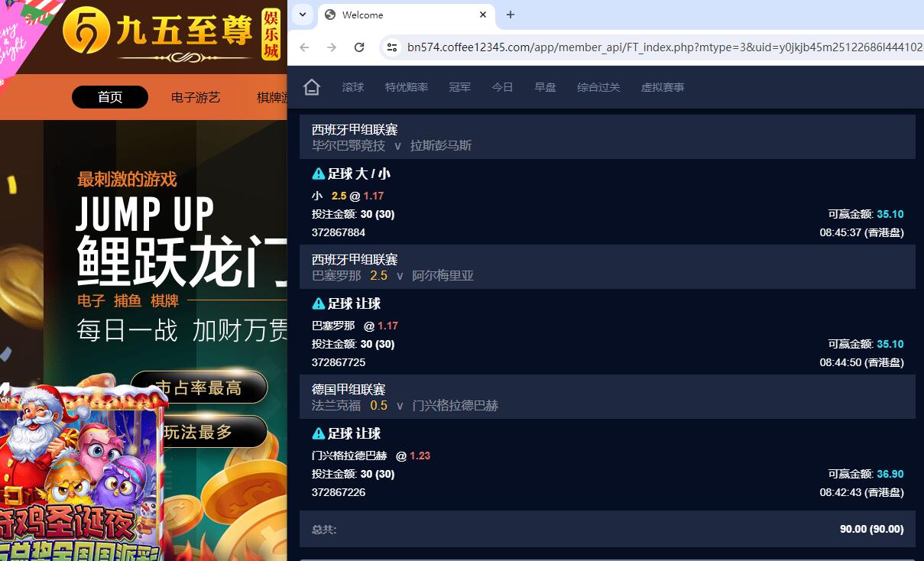The width and height of the screenshot is (924, 561).
Task: Open 综合过关 parlay page
Action: pos(598,87)
